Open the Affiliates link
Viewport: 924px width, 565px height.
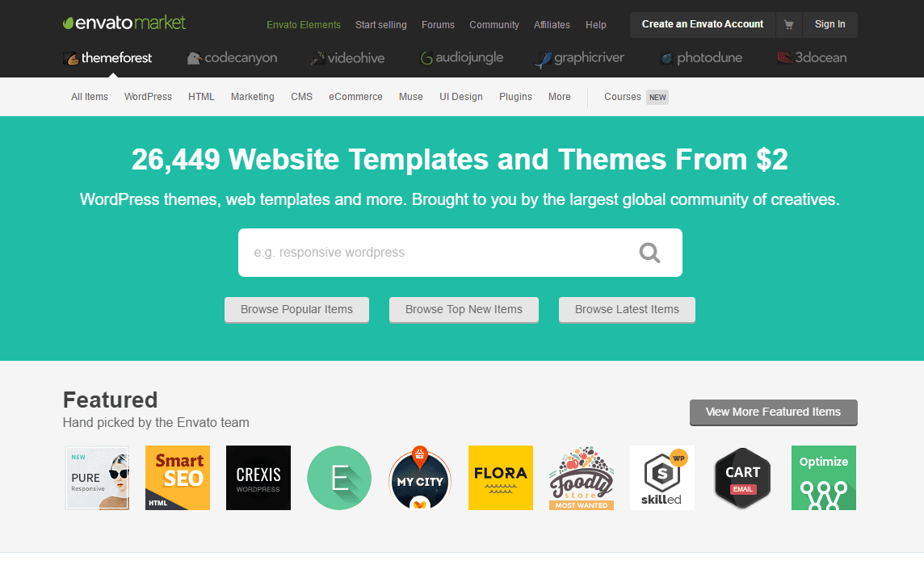[x=552, y=25]
